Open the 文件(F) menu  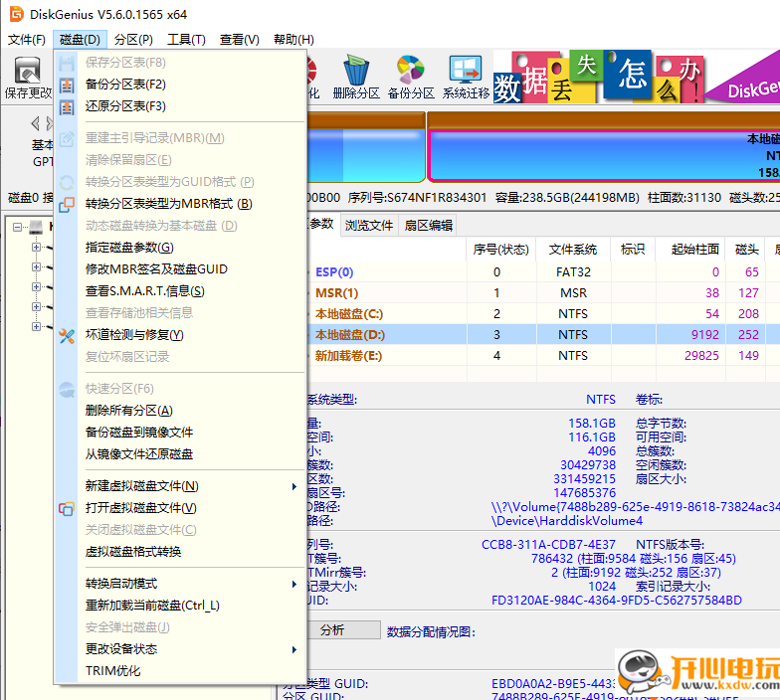pyautogui.click(x=26, y=40)
